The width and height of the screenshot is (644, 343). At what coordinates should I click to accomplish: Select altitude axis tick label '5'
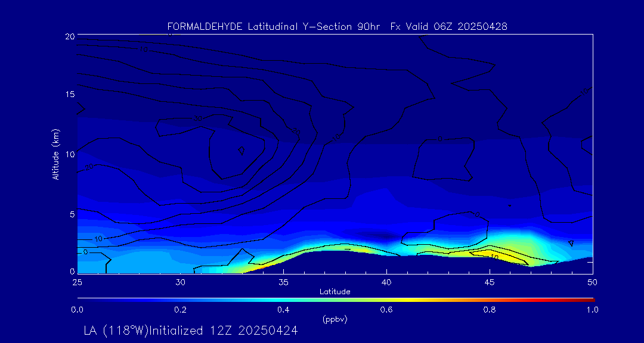coord(72,214)
